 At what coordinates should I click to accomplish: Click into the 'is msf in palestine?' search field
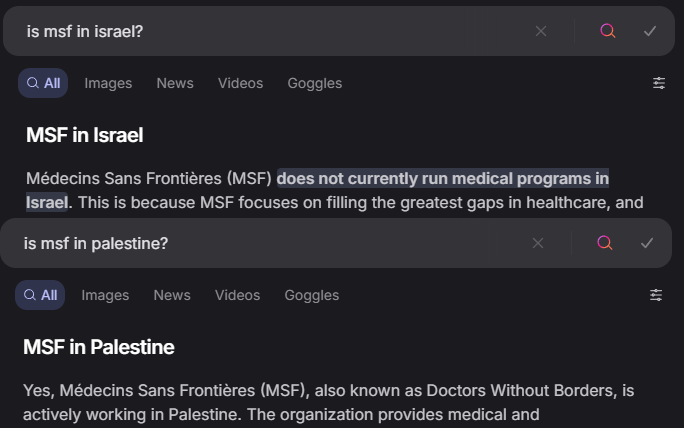tap(272, 243)
